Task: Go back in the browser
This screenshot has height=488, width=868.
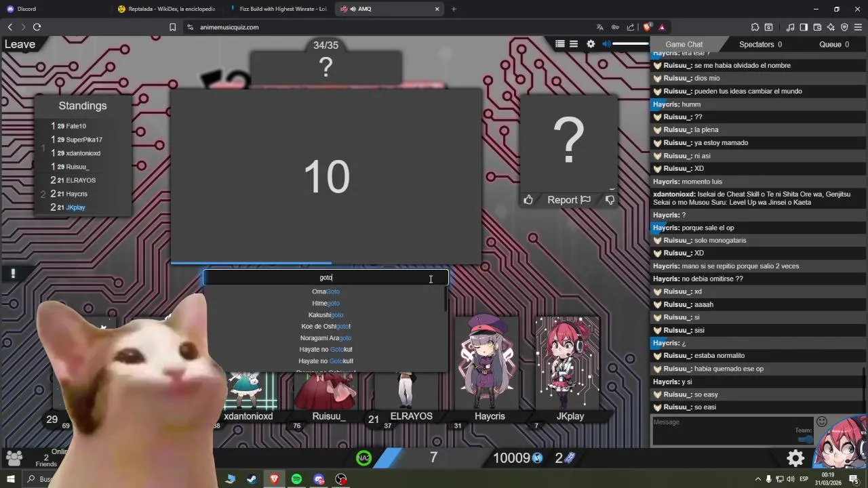Action: coord(9,27)
